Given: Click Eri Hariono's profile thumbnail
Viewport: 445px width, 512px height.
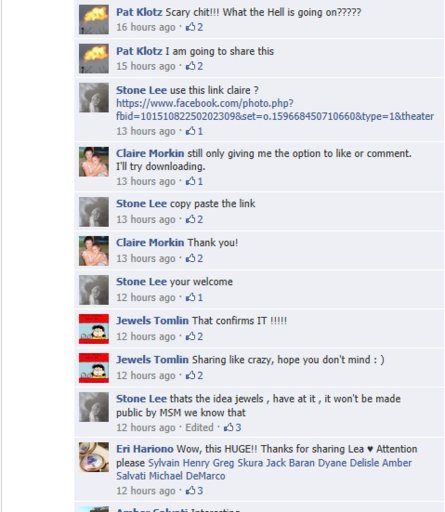Looking at the screenshot, I should 94,457.
